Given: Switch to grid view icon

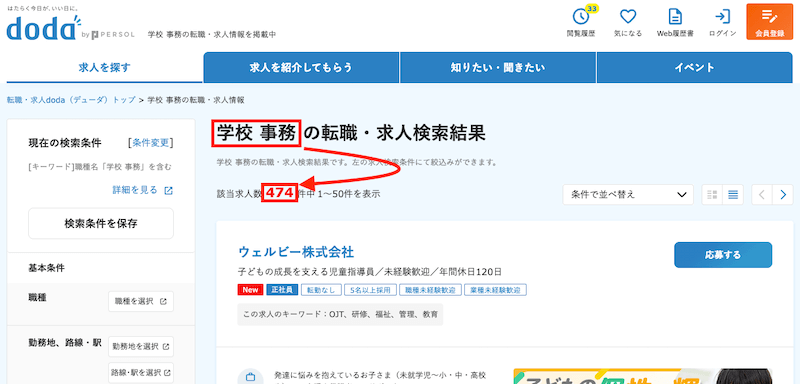Looking at the screenshot, I should [x=713, y=194].
